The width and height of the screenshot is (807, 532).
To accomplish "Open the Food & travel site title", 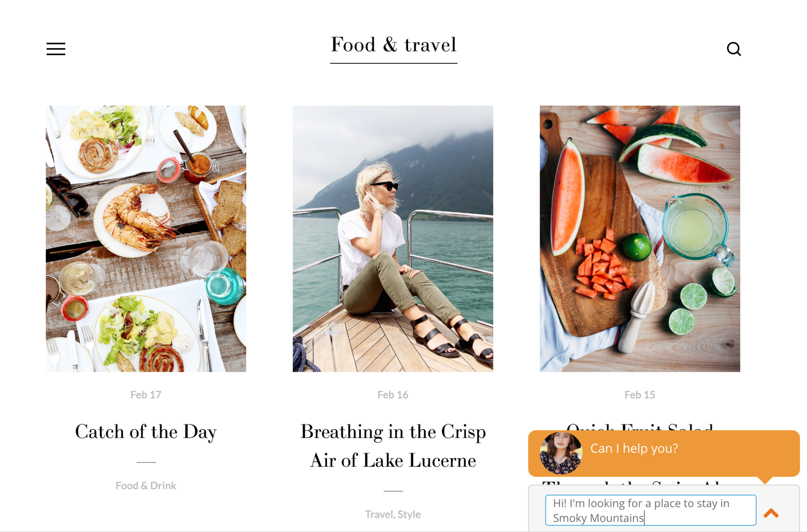I will point(394,44).
